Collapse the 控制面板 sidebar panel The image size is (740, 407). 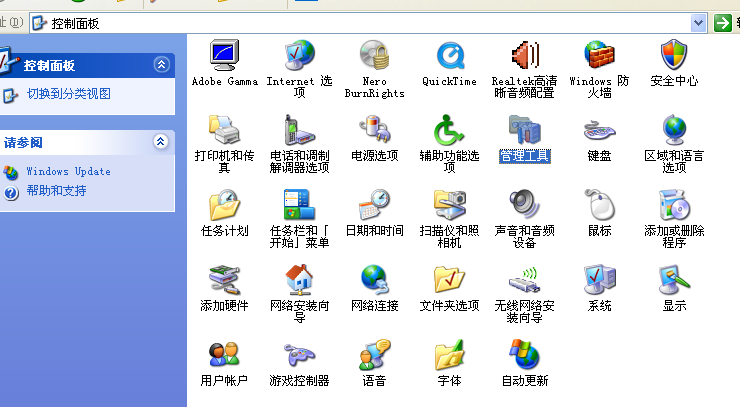point(161,65)
